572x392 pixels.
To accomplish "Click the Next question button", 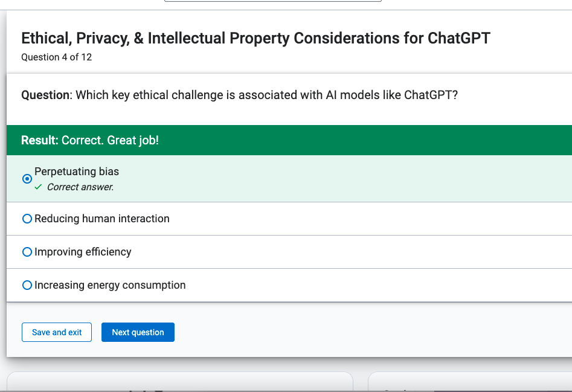I will [x=138, y=332].
